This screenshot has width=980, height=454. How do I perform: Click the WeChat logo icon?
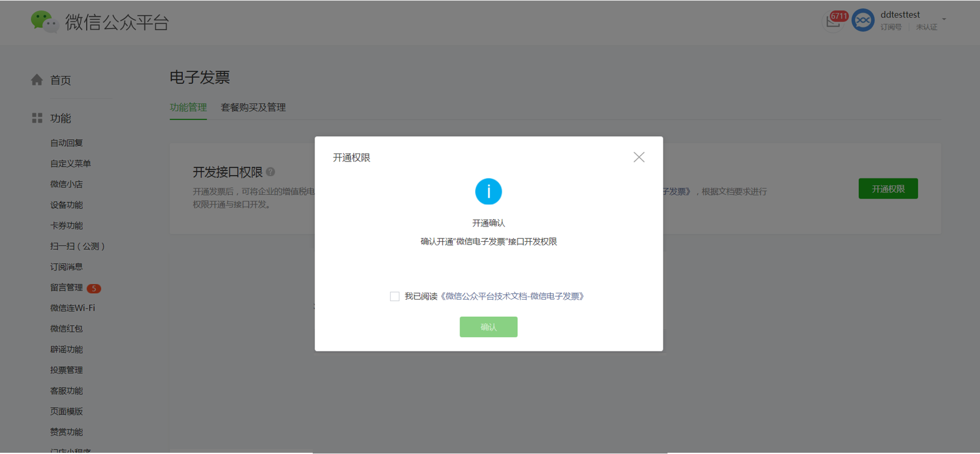click(45, 22)
